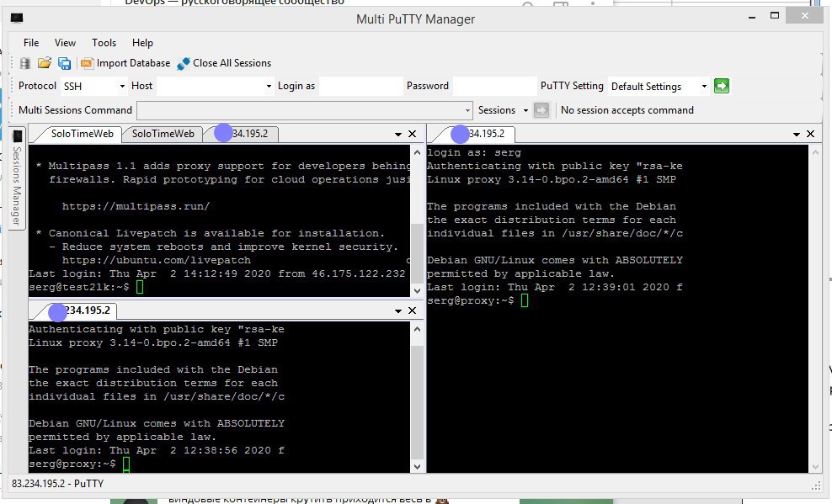Open the Sessions dropdown
This screenshot has height=504, width=832.
tap(503, 110)
